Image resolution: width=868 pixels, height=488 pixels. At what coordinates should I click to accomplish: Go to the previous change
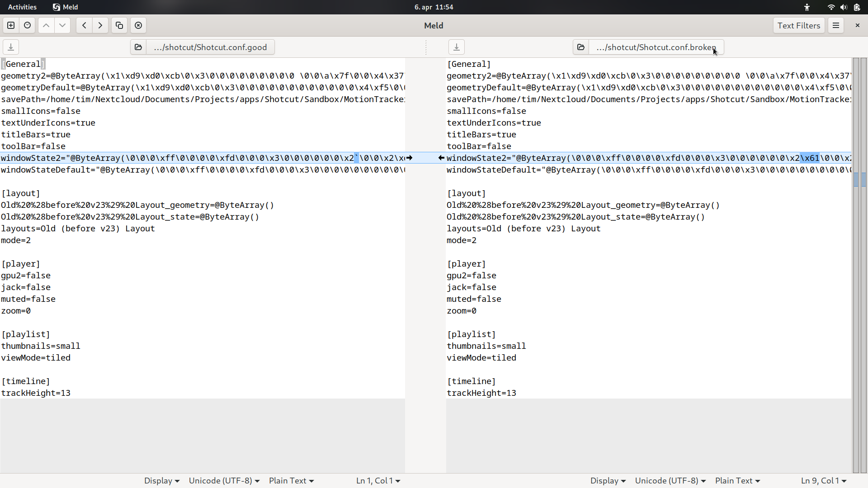coord(46,25)
